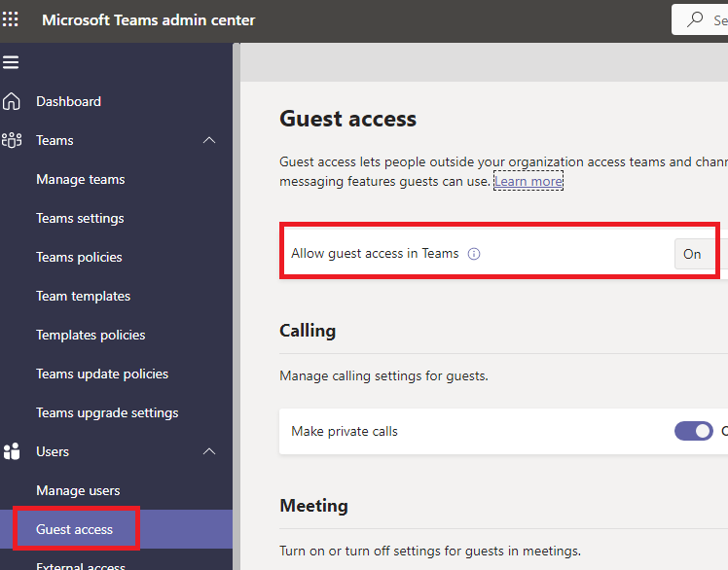Open Dashboard in the navigation
The height and width of the screenshot is (570, 728).
(68, 101)
